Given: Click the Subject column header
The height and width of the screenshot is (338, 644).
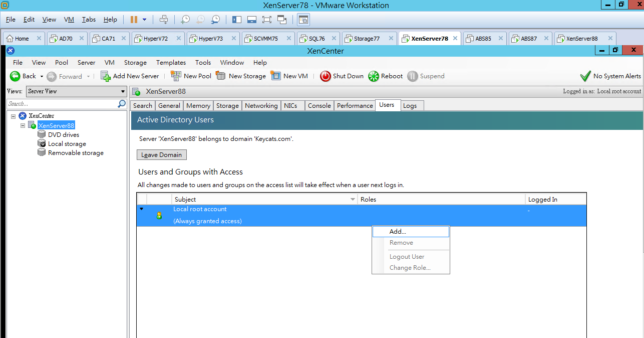Looking at the screenshot, I should pos(264,199).
